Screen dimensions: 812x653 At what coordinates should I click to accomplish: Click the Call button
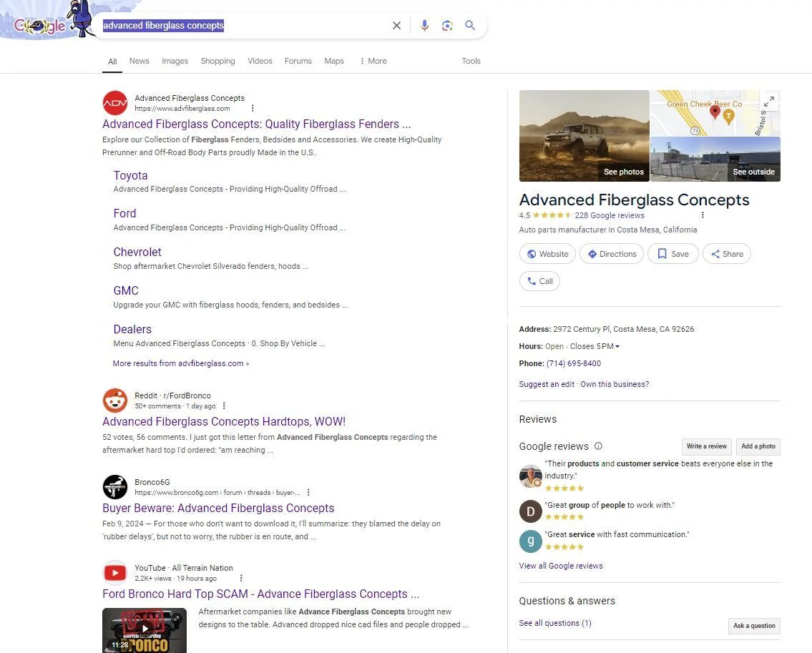539,281
